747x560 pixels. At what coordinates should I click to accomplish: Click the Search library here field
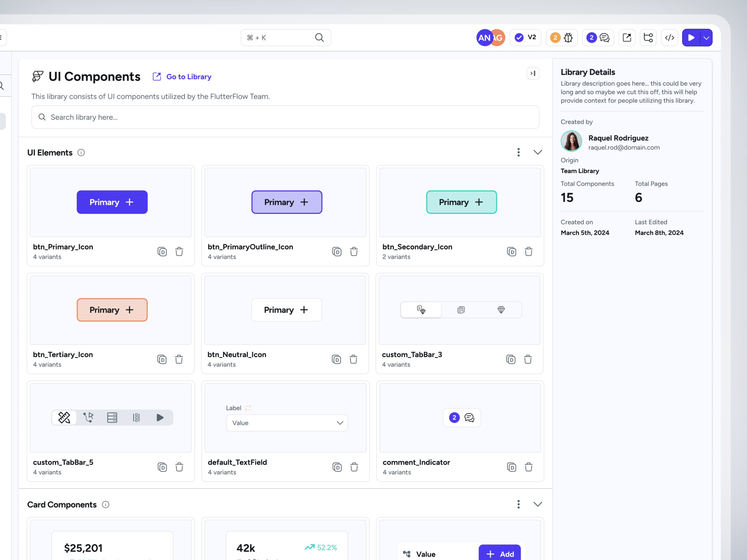click(x=285, y=117)
